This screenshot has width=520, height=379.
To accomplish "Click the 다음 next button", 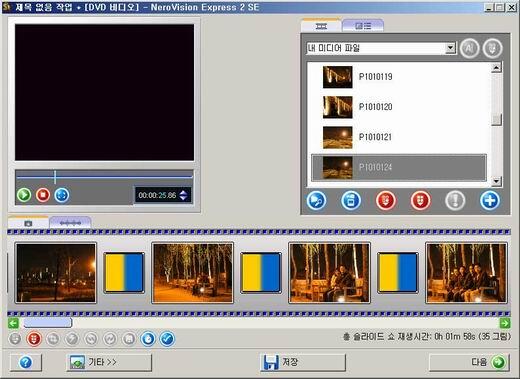I will coord(469,362).
